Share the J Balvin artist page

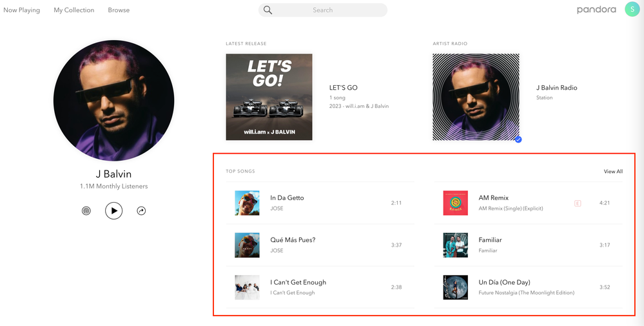141,210
